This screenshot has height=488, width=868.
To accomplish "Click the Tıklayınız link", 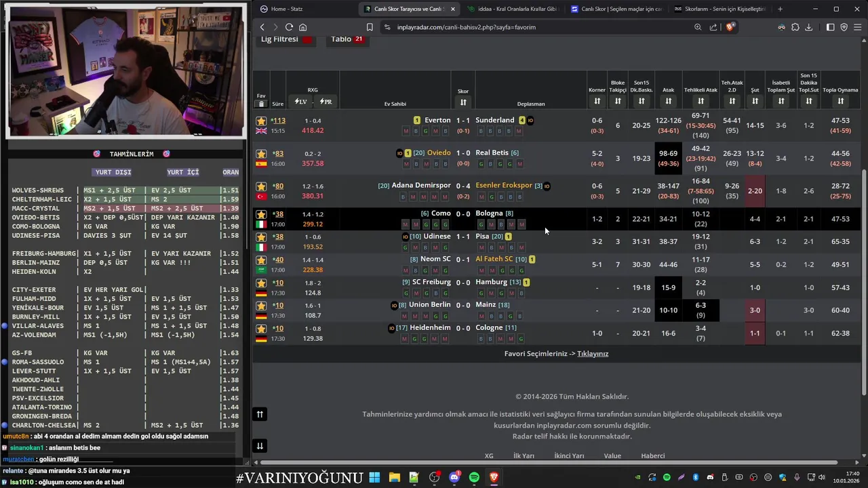I will [x=593, y=354].
